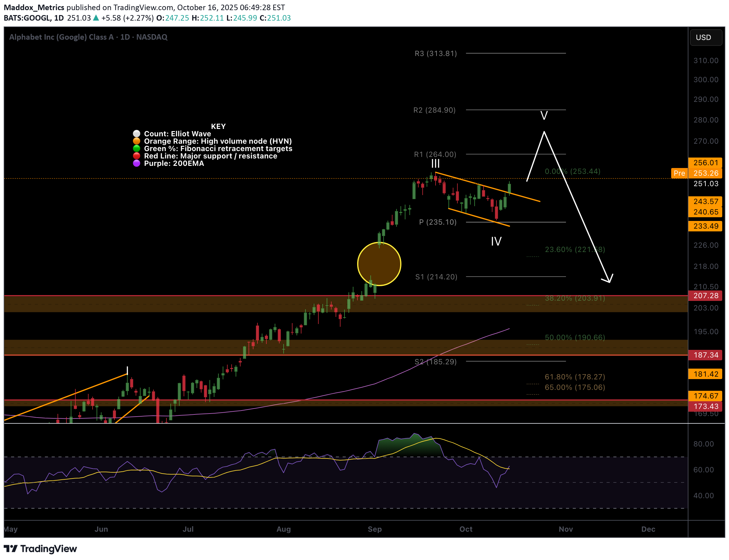The height and width of the screenshot is (560, 729).
Task: Click the Alphabet Inc chart title
Action: 88,37
